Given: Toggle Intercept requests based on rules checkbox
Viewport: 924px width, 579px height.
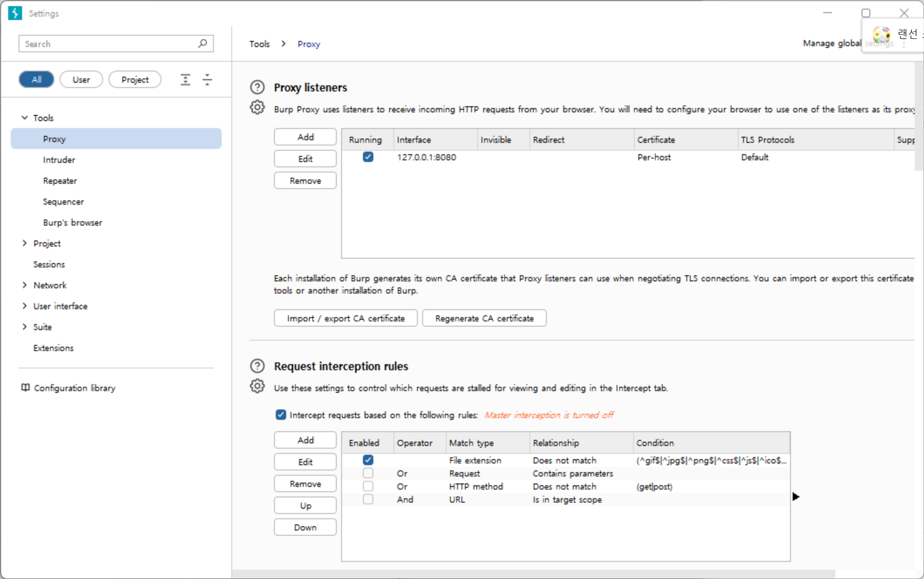Looking at the screenshot, I should (281, 415).
